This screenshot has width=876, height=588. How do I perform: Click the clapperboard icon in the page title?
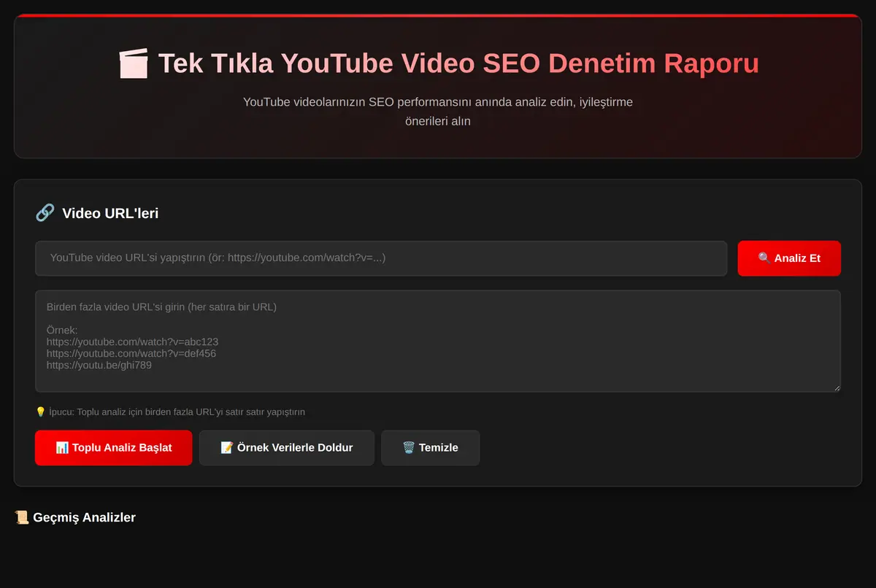133,63
